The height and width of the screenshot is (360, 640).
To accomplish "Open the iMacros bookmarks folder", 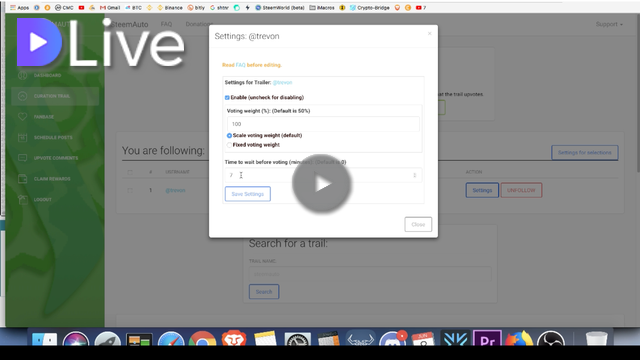I will [x=322, y=8].
